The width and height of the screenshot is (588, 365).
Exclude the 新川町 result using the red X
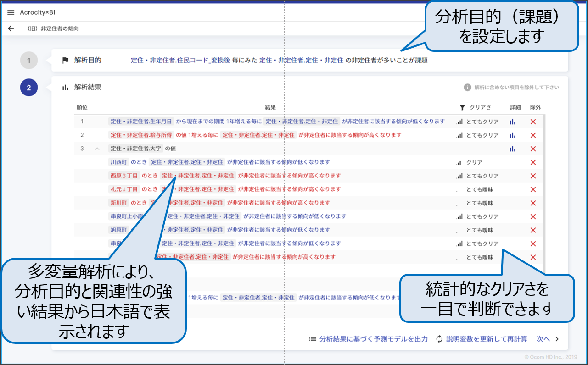(x=533, y=203)
